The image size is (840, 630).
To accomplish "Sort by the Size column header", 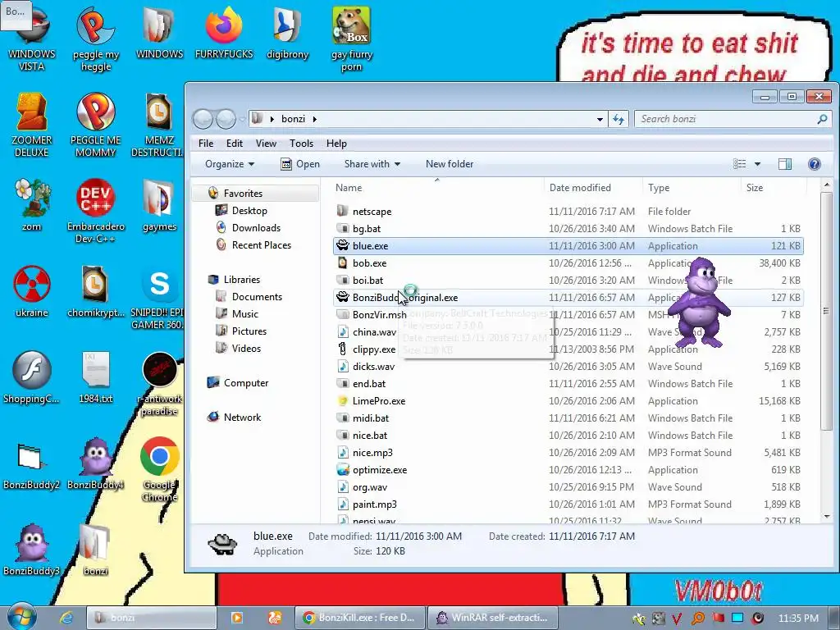I will tap(774, 188).
